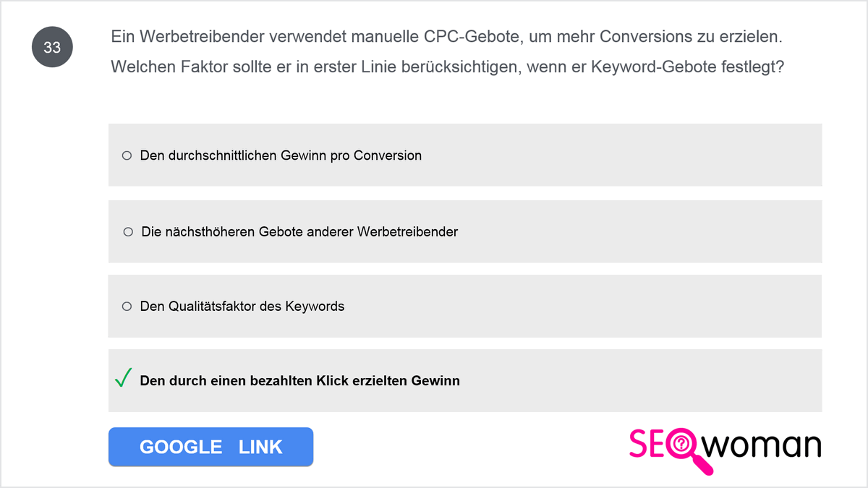Click the question number 33 badge
Image resolution: width=868 pixels, height=488 pixels.
(x=52, y=48)
